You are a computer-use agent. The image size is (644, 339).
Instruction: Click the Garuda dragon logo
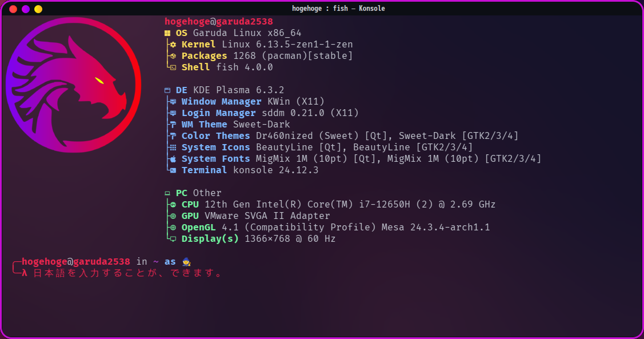tap(73, 85)
